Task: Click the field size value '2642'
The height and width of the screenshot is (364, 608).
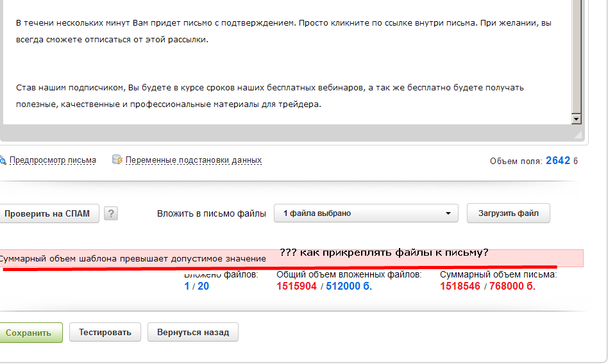Action: click(558, 160)
